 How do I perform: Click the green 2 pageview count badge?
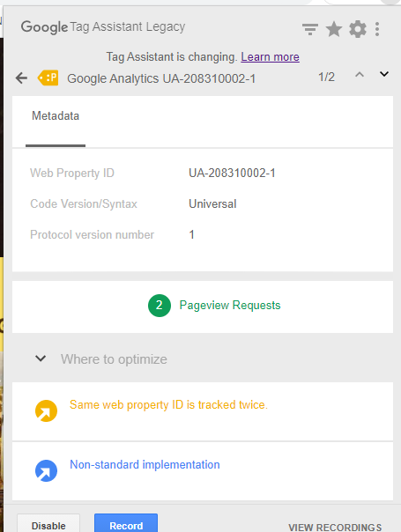tap(160, 306)
